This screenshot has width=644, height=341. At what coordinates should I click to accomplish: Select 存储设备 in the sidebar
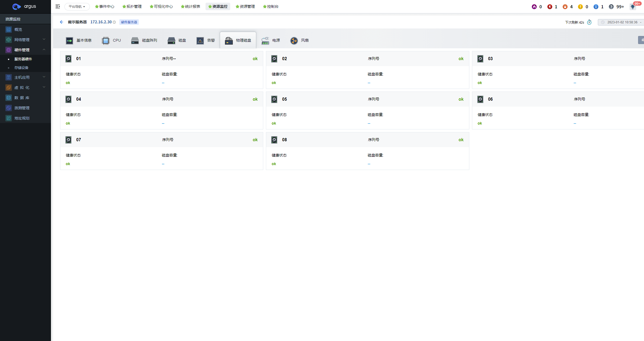pos(21,68)
